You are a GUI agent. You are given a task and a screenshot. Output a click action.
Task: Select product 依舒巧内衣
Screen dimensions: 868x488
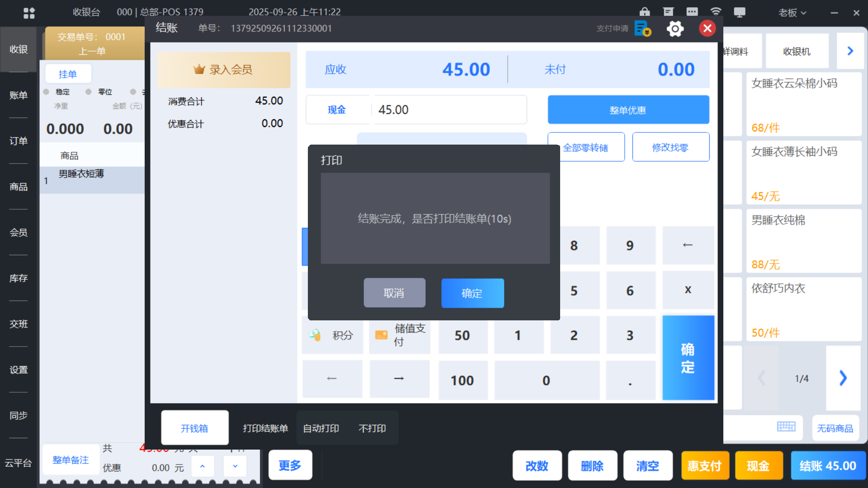pos(804,310)
